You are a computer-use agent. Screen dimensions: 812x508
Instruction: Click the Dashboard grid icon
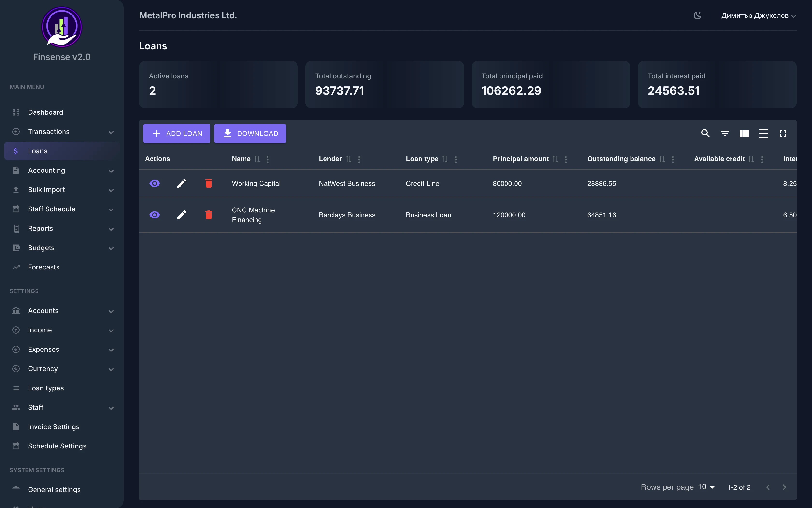(x=16, y=112)
